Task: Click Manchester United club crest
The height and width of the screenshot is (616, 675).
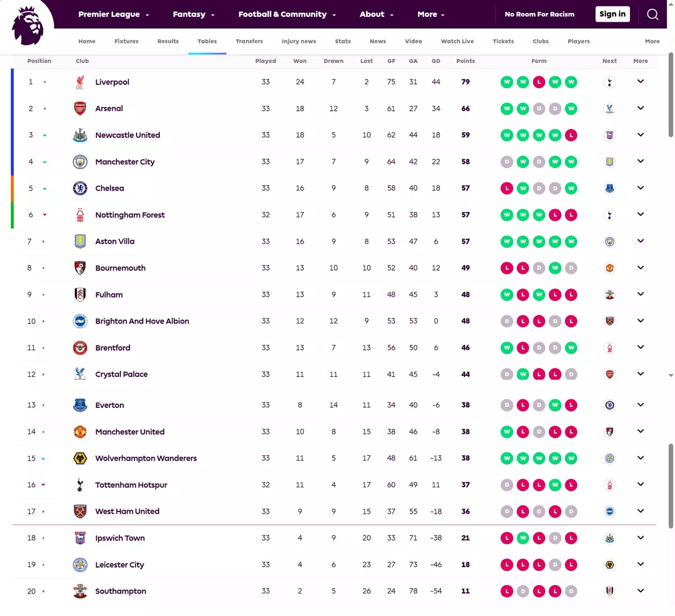Action: pos(80,432)
